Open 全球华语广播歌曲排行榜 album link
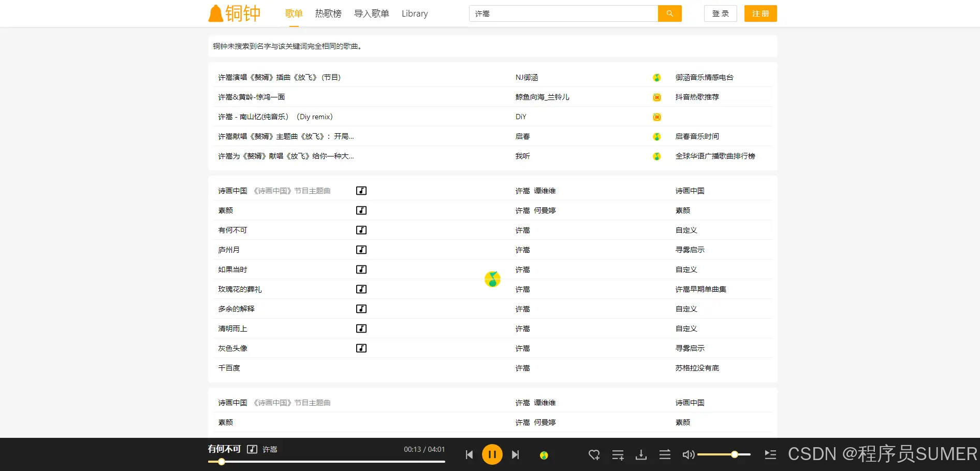The image size is (980, 471). click(715, 156)
